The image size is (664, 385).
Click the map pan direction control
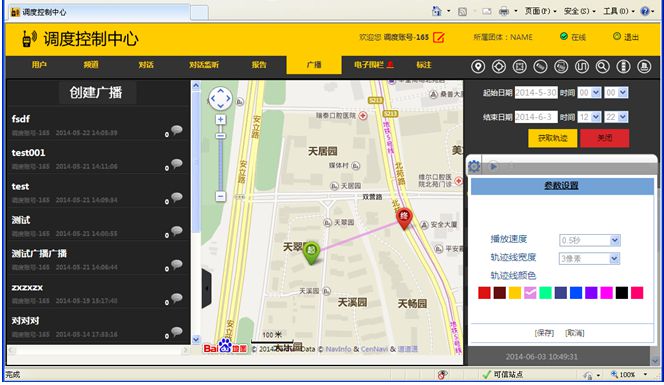tap(220, 99)
